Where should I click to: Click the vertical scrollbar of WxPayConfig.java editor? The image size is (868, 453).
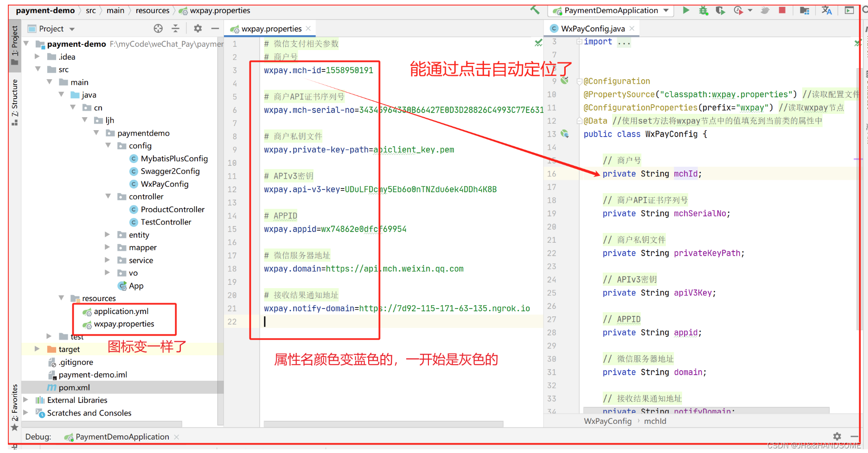(x=858, y=199)
